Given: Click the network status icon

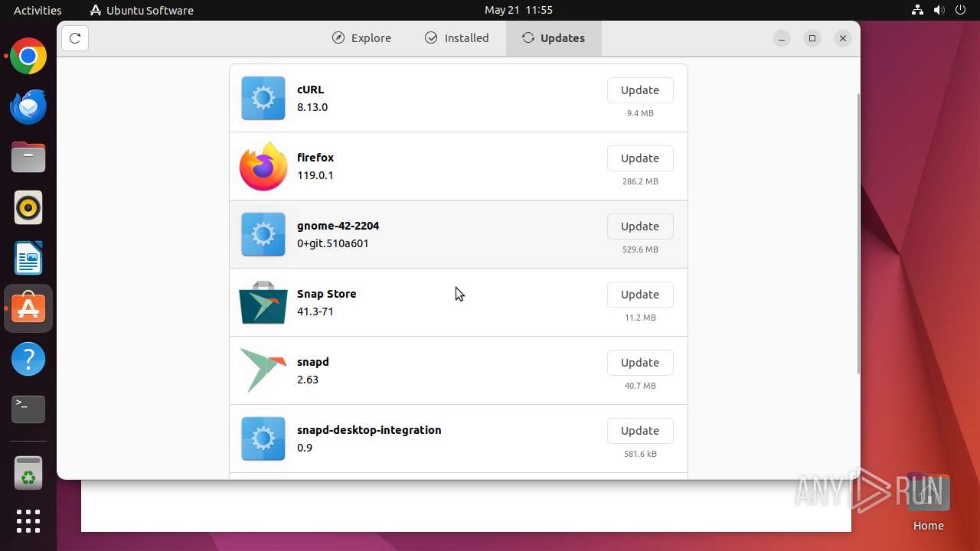Looking at the screenshot, I should tap(917, 10).
